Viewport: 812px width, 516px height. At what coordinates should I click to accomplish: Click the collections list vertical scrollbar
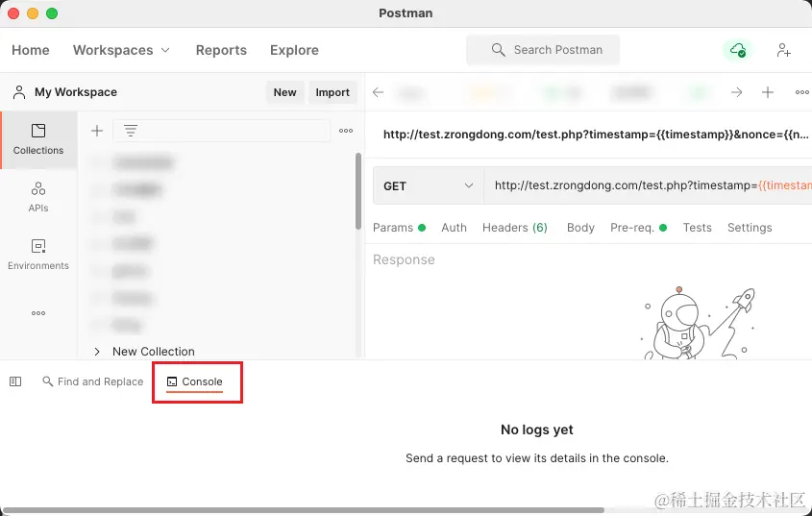(x=358, y=190)
